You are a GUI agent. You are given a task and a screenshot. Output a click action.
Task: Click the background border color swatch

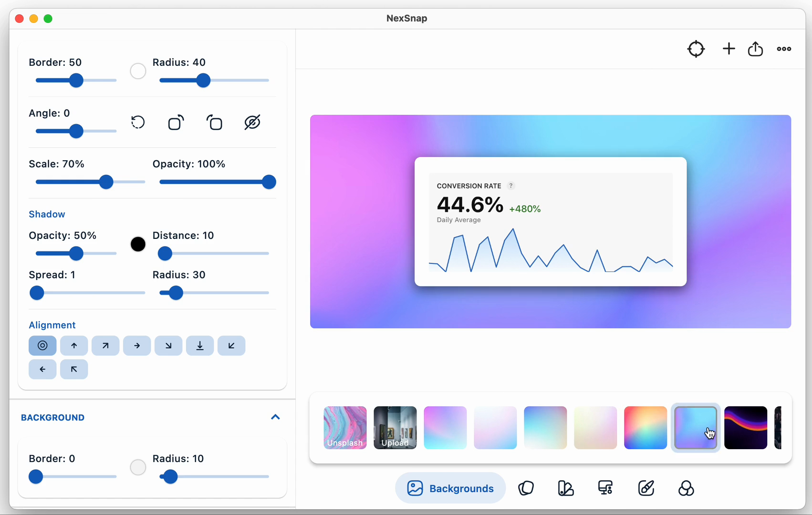(x=138, y=467)
